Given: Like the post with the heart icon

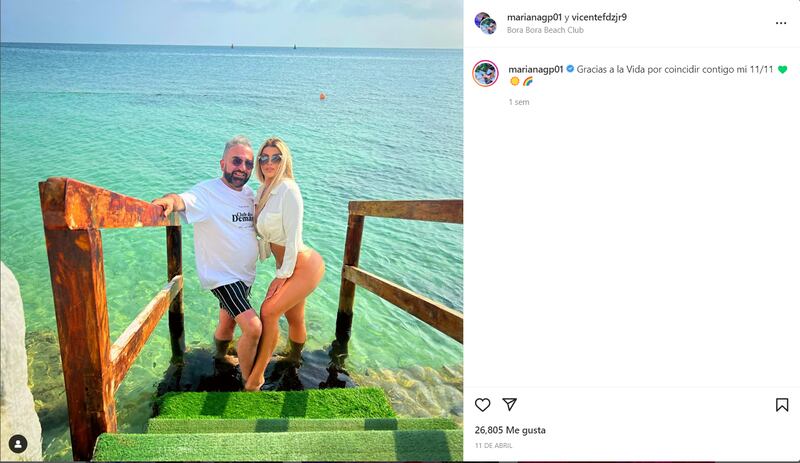Looking at the screenshot, I should (482, 405).
